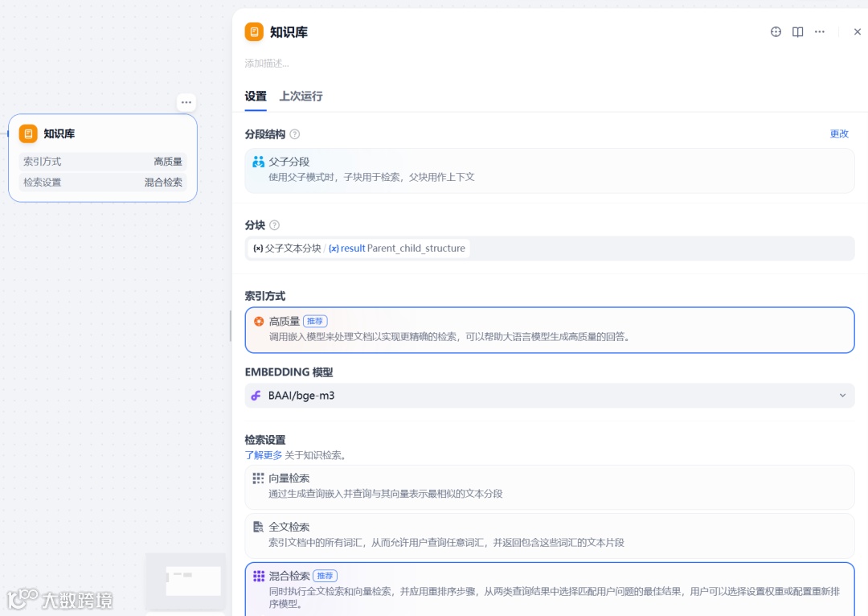Select the 知识库 node on canvas
Screen dimensions: 868x616
(103, 158)
